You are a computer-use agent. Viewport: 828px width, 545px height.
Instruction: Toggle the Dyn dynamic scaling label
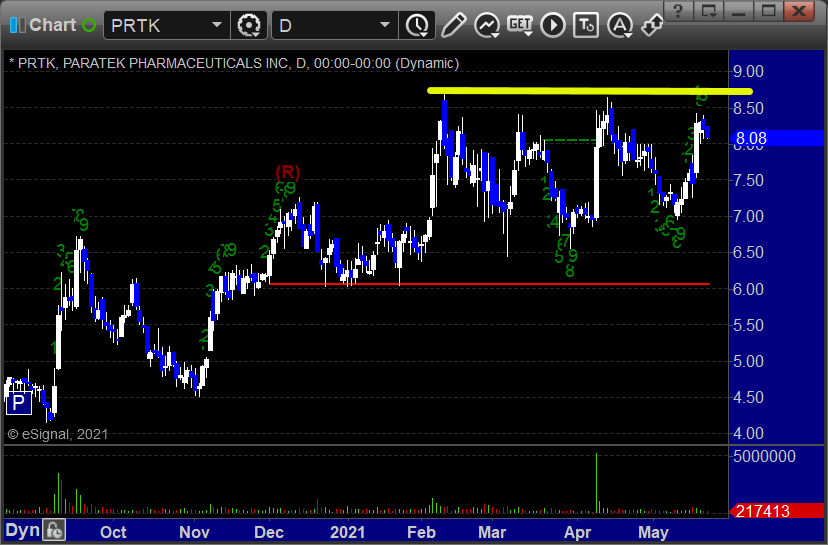(x=23, y=530)
